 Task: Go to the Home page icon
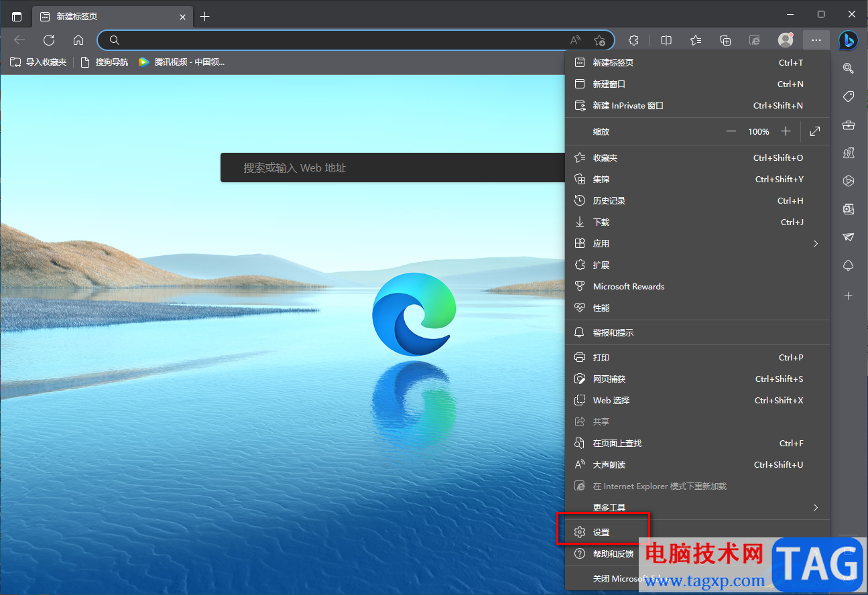[78, 40]
